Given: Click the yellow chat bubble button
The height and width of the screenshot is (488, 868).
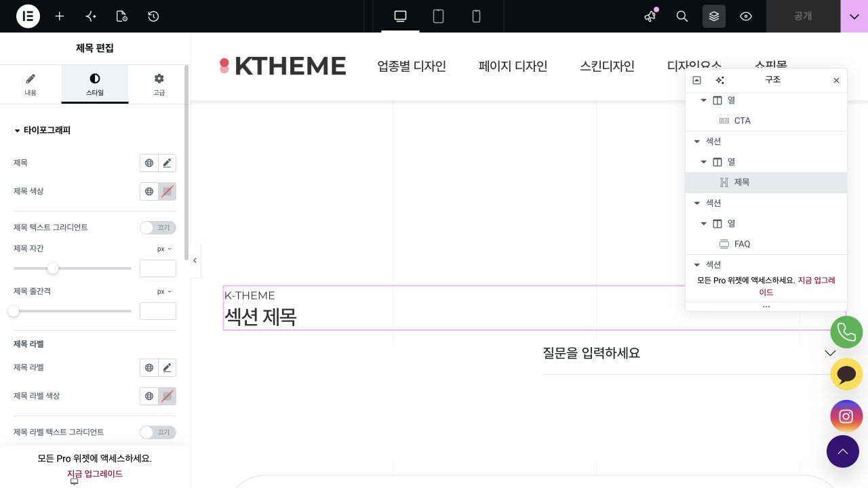Looking at the screenshot, I should 846,374.
